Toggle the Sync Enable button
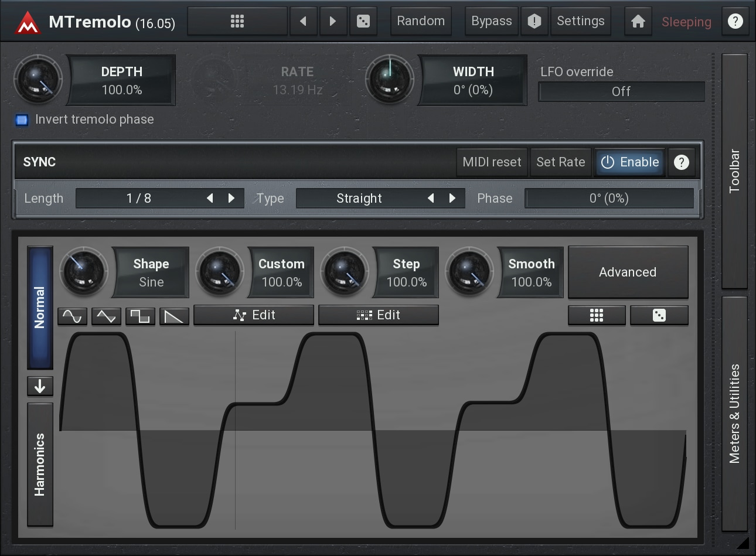Screen dimensions: 756x556 630,162
